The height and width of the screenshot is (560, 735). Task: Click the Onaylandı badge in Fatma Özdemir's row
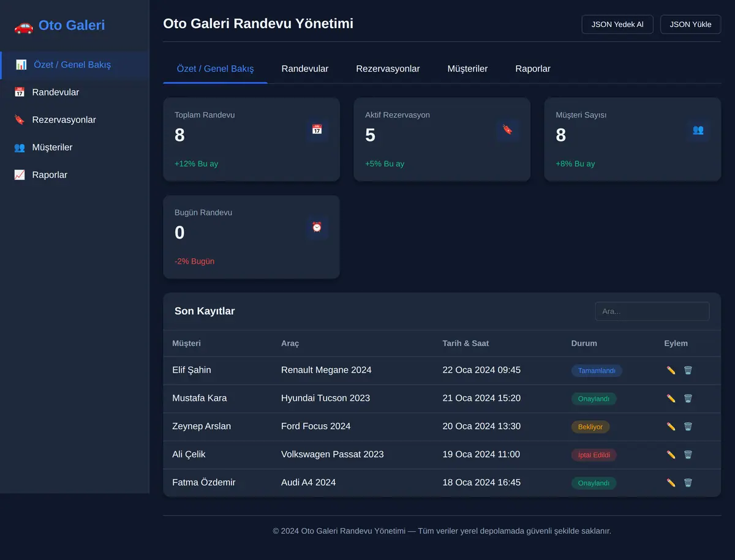[x=594, y=483]
